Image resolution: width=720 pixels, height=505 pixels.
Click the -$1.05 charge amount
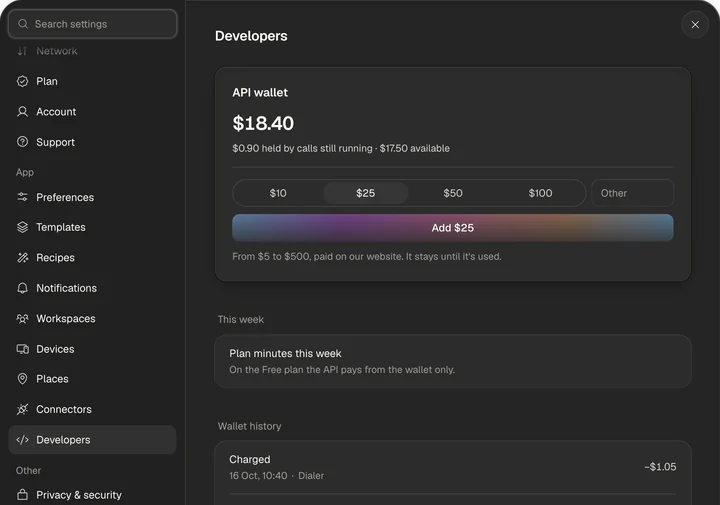pos(660,467)
